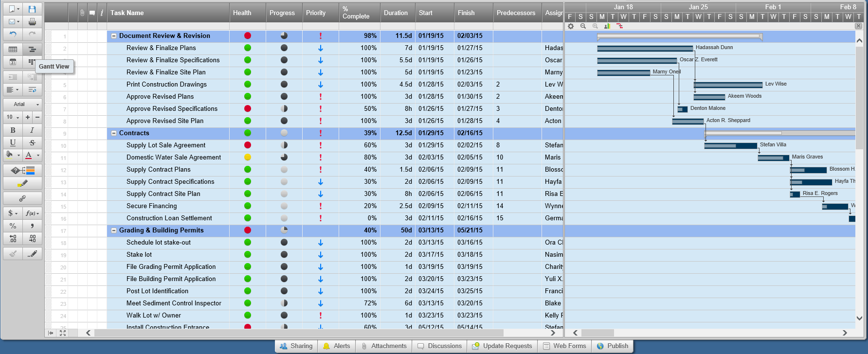Toggle Bold formatting
This screenshot has height=354, width=868.
point(13,130)
